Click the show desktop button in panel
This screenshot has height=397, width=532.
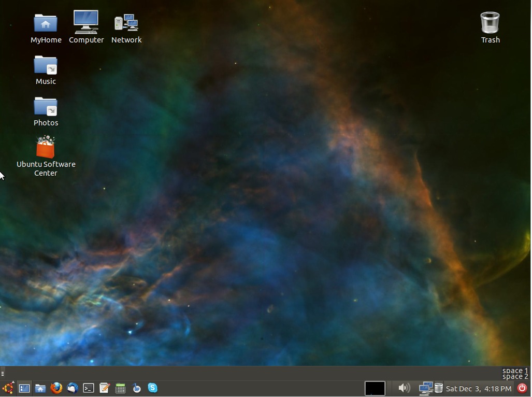(24, 388)
